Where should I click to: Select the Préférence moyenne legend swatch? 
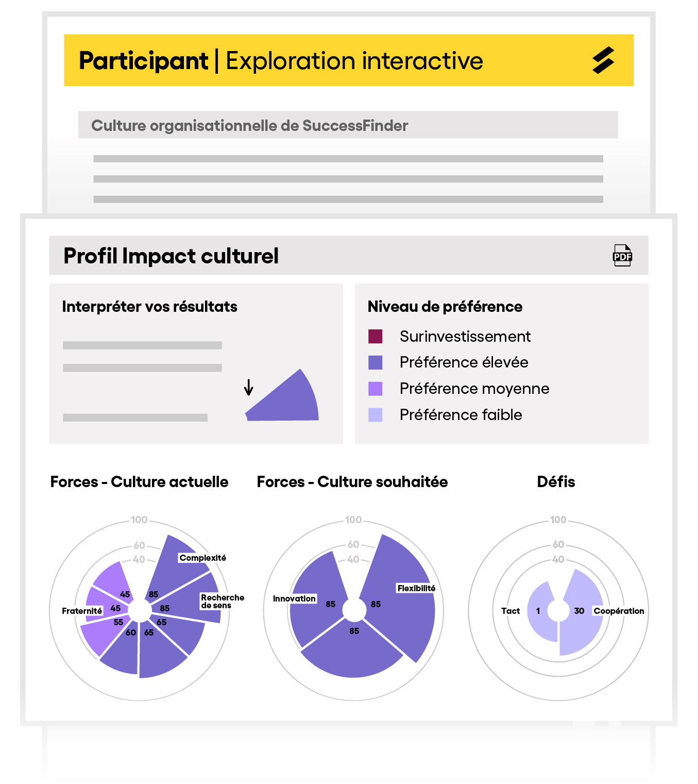[x=376, y=389]
